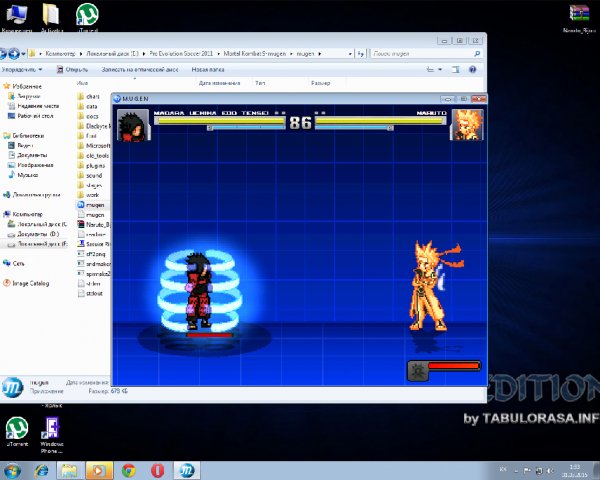
Task: Select the docs folder
Action: pyautogui.click(x=92, y=116)
